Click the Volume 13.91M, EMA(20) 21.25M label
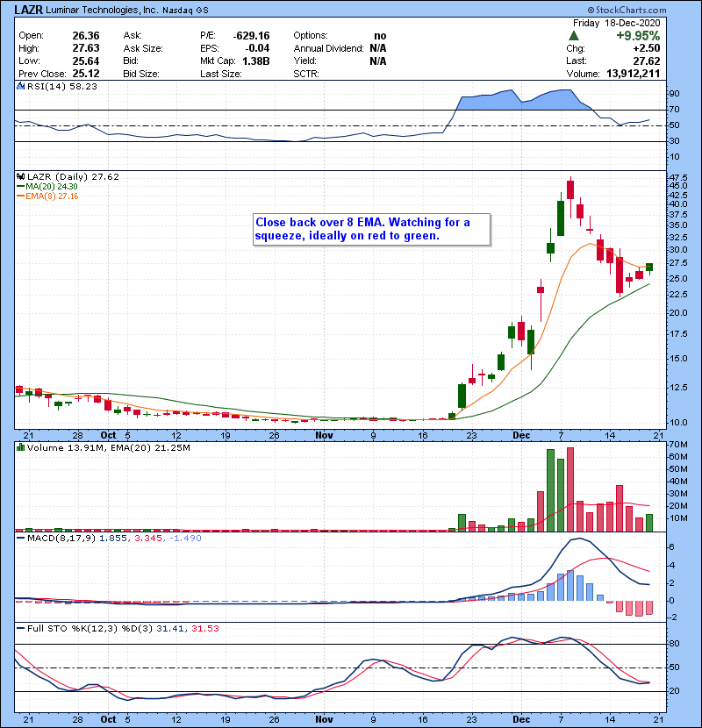This screenshot has height=728, width=702. 109,448
